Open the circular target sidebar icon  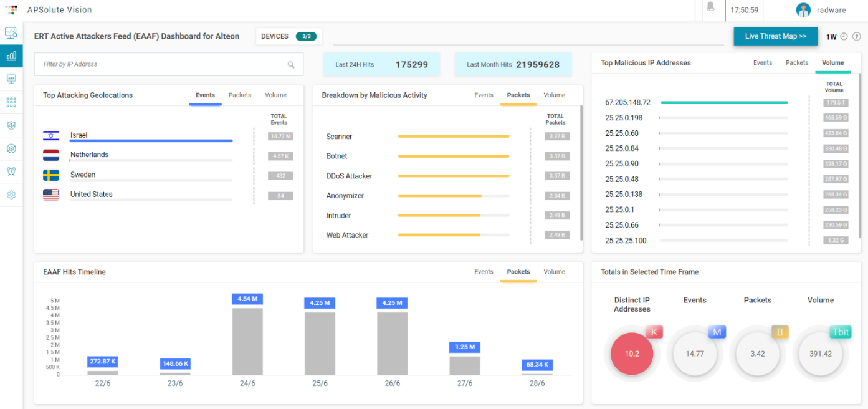click(11, 148)
